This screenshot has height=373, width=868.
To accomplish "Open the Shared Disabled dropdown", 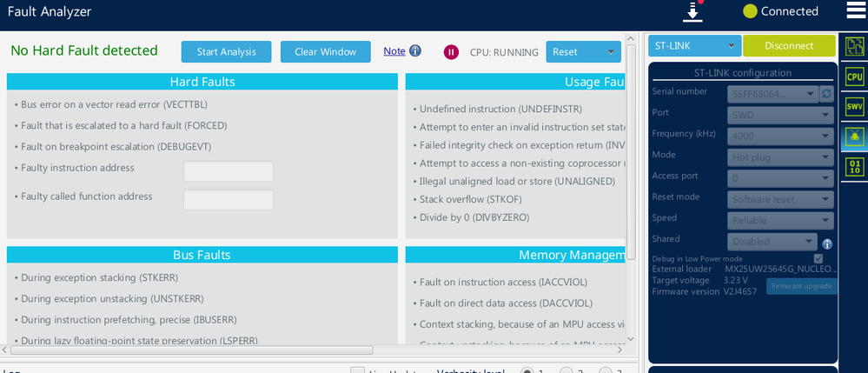I will (x=772, y=241).
